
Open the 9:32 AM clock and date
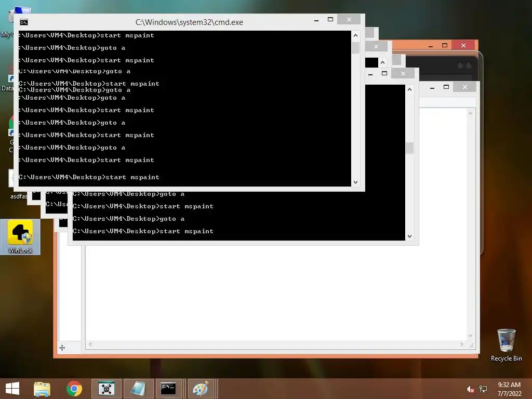(509, 389)
